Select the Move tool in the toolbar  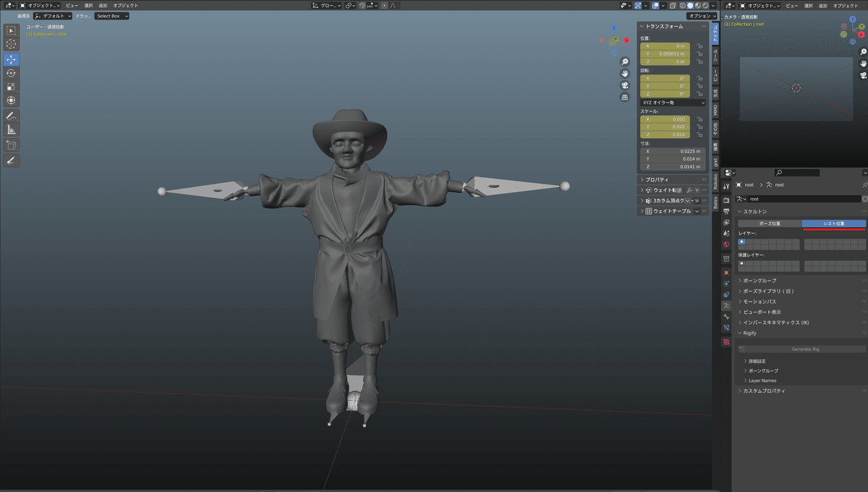[11, 59]
